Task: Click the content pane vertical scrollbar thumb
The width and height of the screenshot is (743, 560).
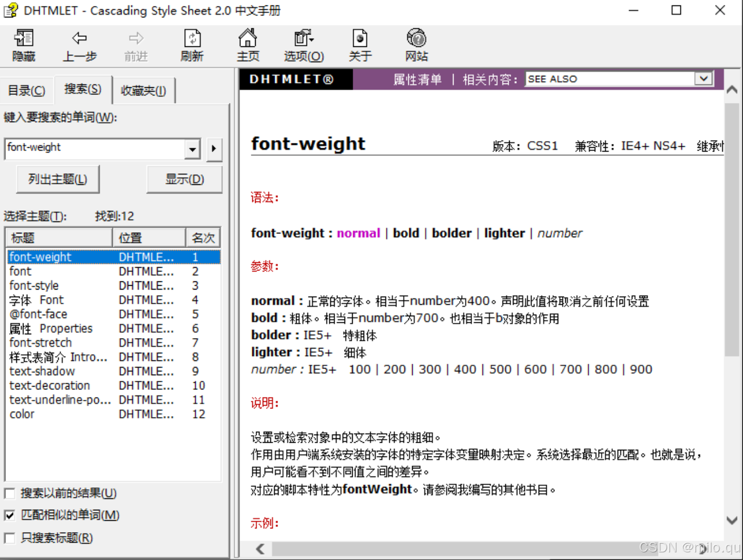Action: point(732,229)
